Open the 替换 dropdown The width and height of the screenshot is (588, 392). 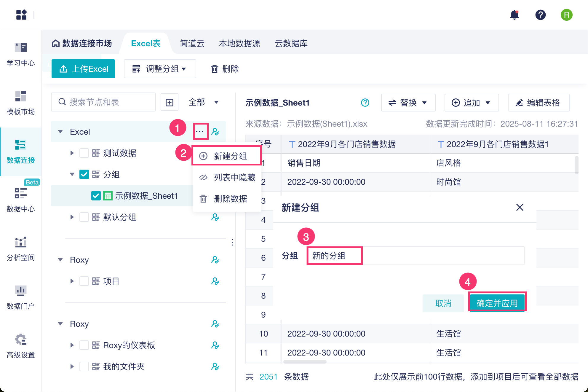(408, 103)
